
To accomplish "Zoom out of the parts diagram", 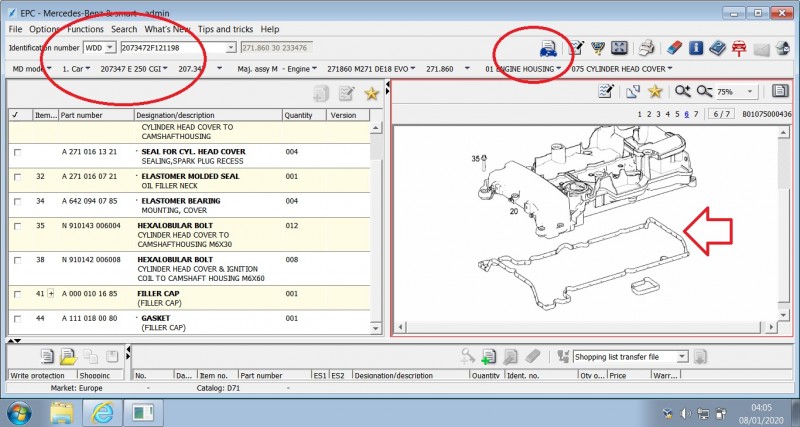I will click(x=704, y=91).
